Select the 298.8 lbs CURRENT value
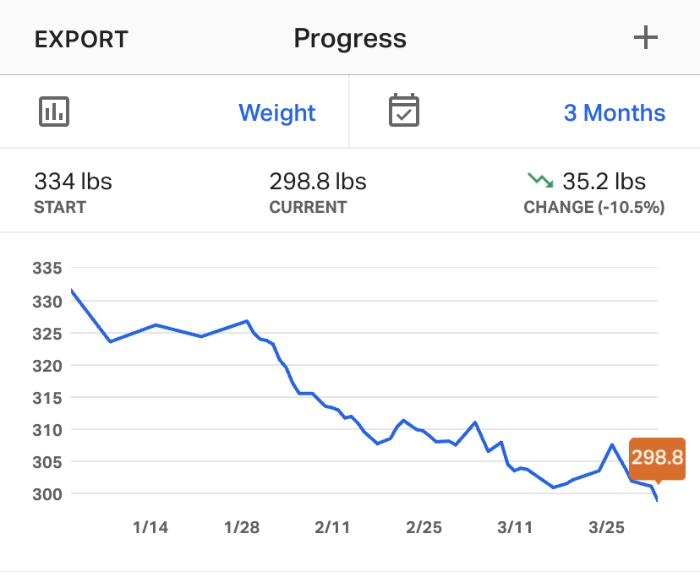Screen dimensions: 700x588 tap(318, 182)
